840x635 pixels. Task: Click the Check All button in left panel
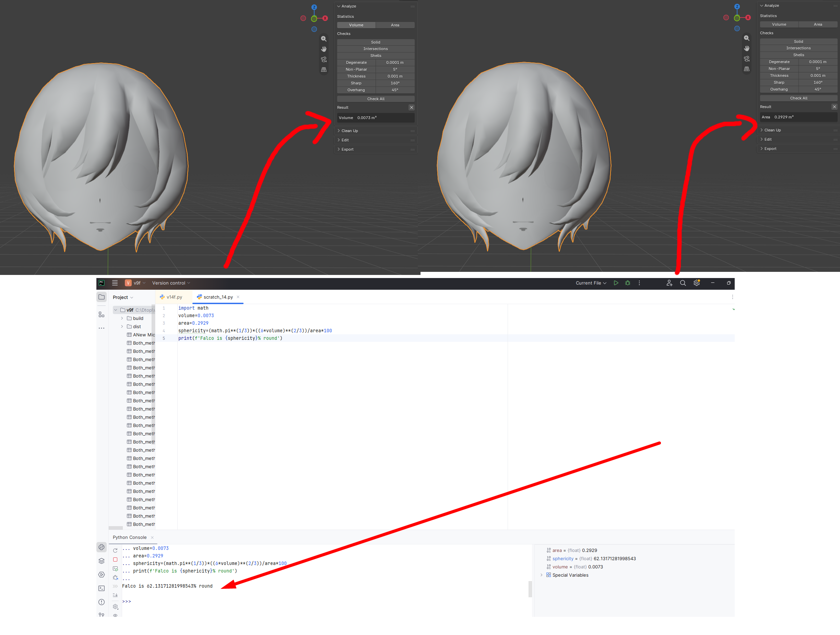pos(376,99)
